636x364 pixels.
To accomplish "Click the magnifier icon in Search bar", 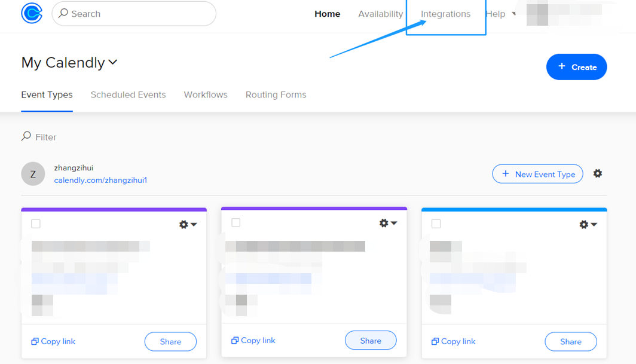I will pyautogui.click(x=63, y=13).
